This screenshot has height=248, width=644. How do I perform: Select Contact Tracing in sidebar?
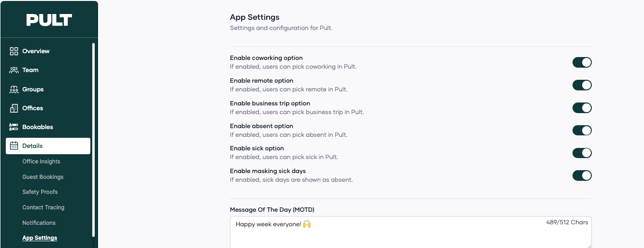click(x=43, y=207)
